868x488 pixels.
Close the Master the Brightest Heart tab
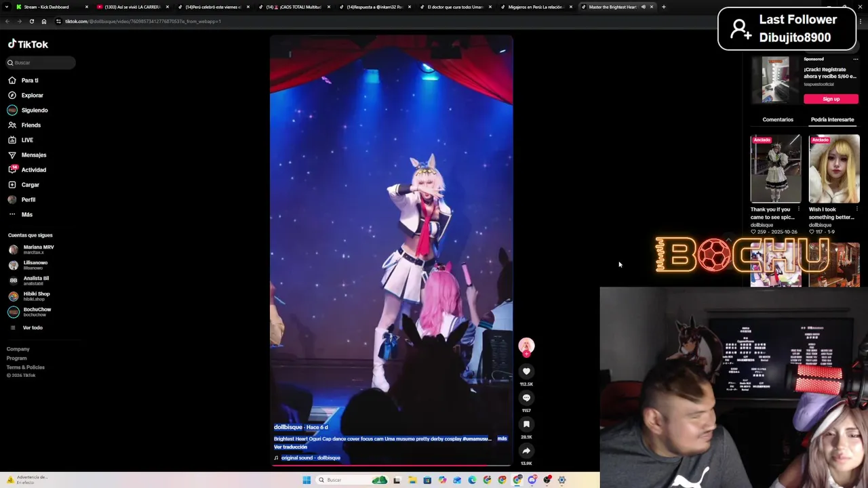652,7
